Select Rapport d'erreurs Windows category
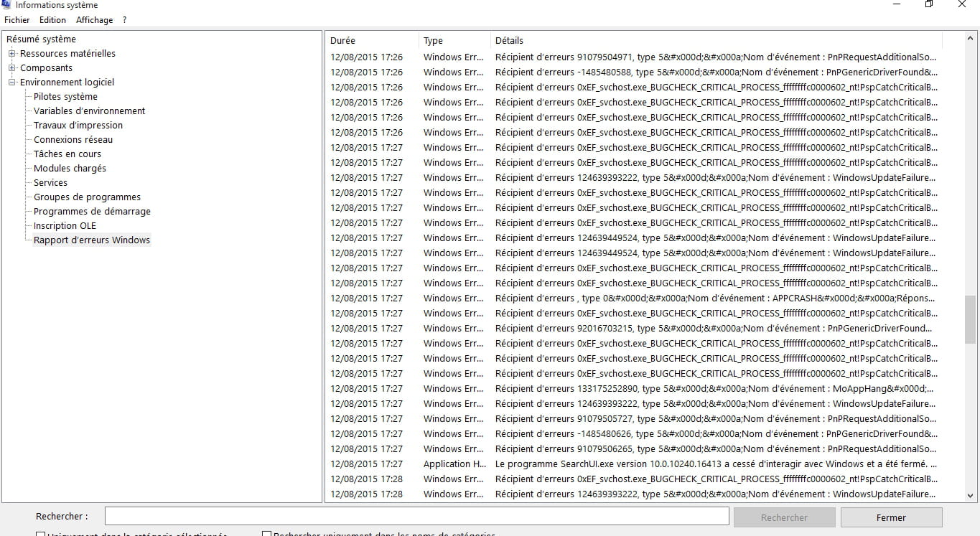The image size is (980, 536). coord(92,240)
